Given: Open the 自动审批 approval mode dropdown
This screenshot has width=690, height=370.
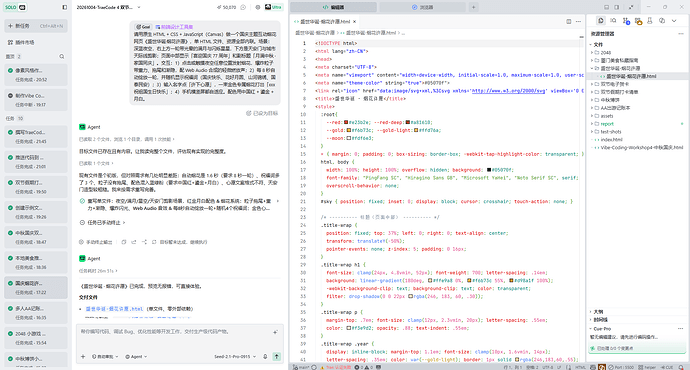Looking at the screenshot, I should coord(105,357).
